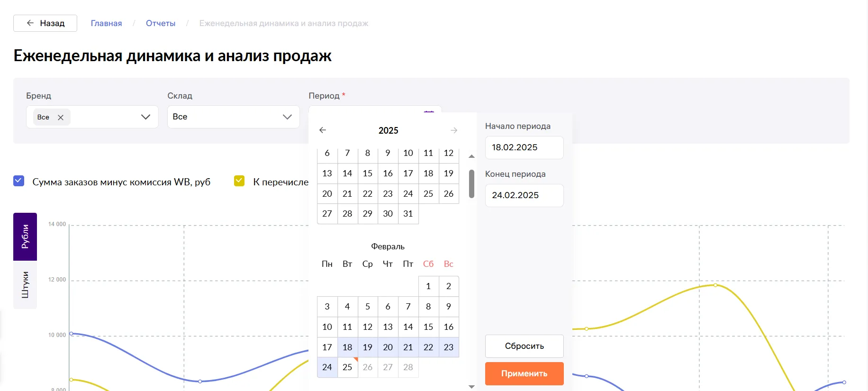This screenshot has width=868, height=391.
Task: Toggle the 'К перечислению' yellow checkbox
Action: [x=239, y=181]
